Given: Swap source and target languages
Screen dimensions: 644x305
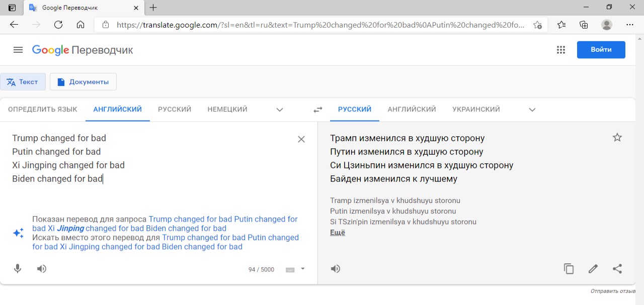Looking at the screenshot, I should coord(318,110).
